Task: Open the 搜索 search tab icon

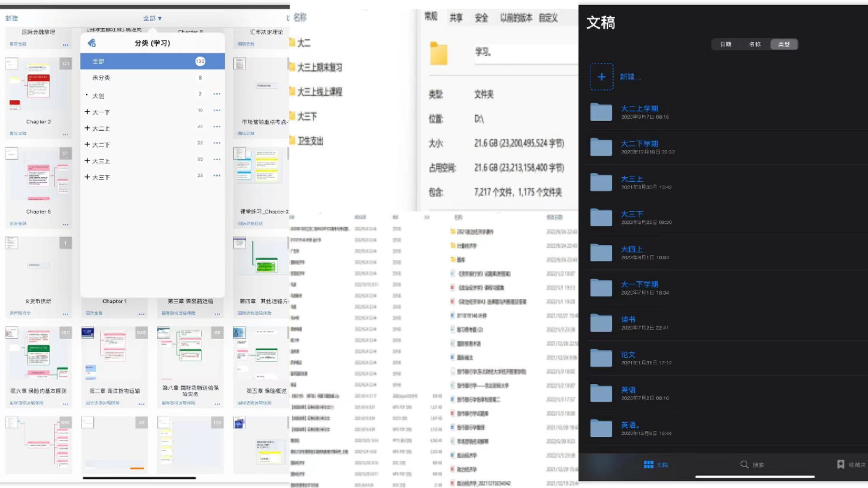Action: [x=744, y=464]
